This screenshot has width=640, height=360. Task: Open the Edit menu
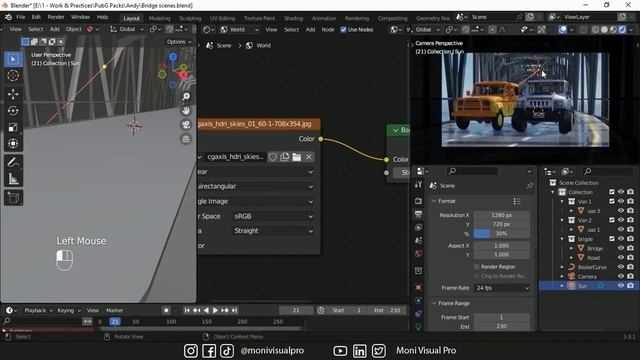[x=36, y=17]
